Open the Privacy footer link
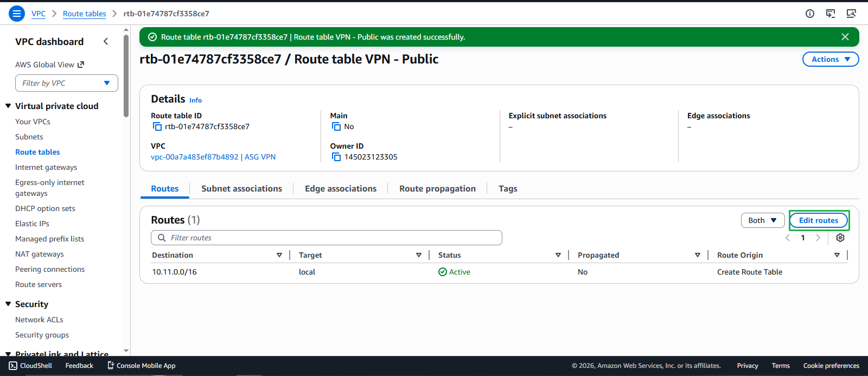Image resolution: width=868 pixels, height=376 pixels. click(x=748, y=366)
